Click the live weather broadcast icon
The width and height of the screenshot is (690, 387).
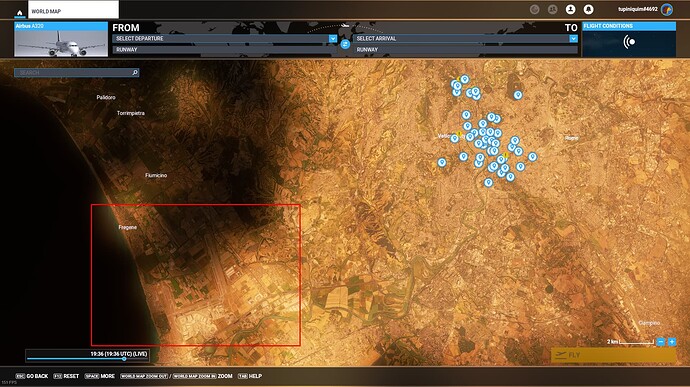click(x=629, y=42)
